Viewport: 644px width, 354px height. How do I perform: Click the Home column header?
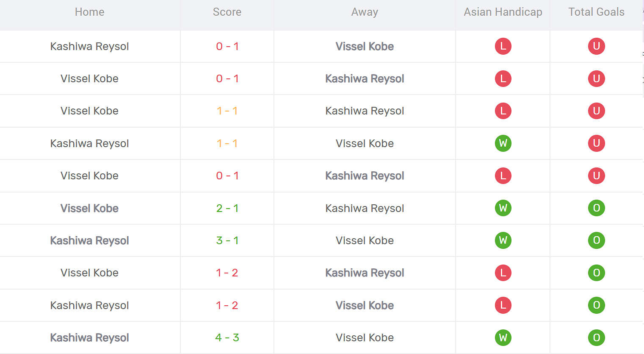[89, 12]
